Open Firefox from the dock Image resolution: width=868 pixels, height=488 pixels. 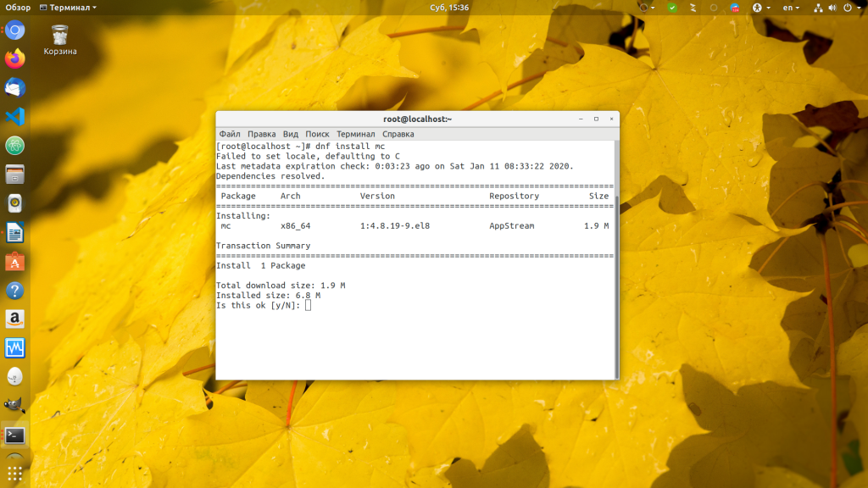pos(14,59)
